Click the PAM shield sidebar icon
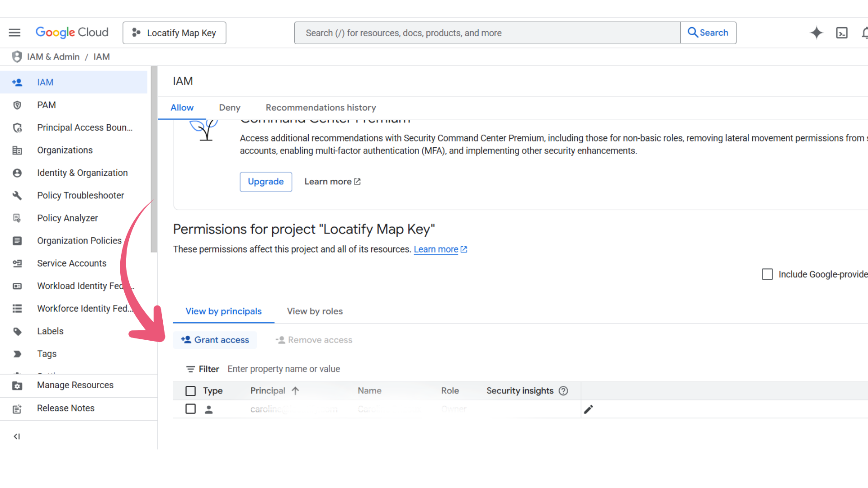 pyautogui.click(x=17, y=105)
